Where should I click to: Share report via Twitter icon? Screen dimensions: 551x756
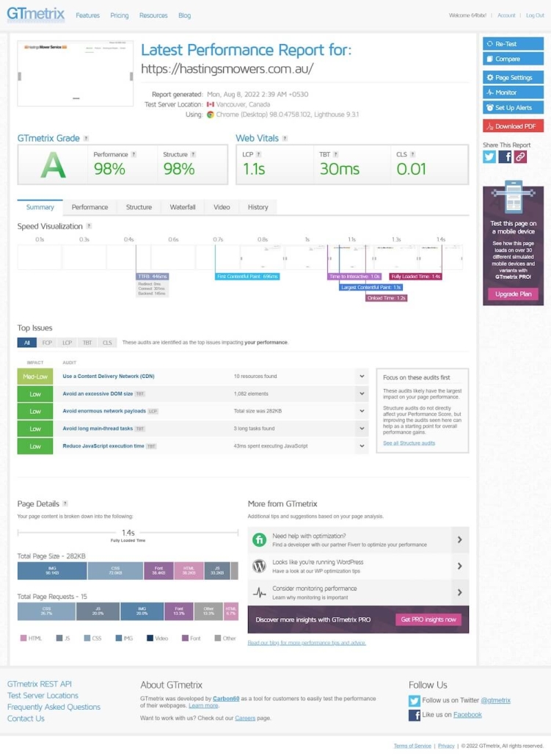(489, 156)
